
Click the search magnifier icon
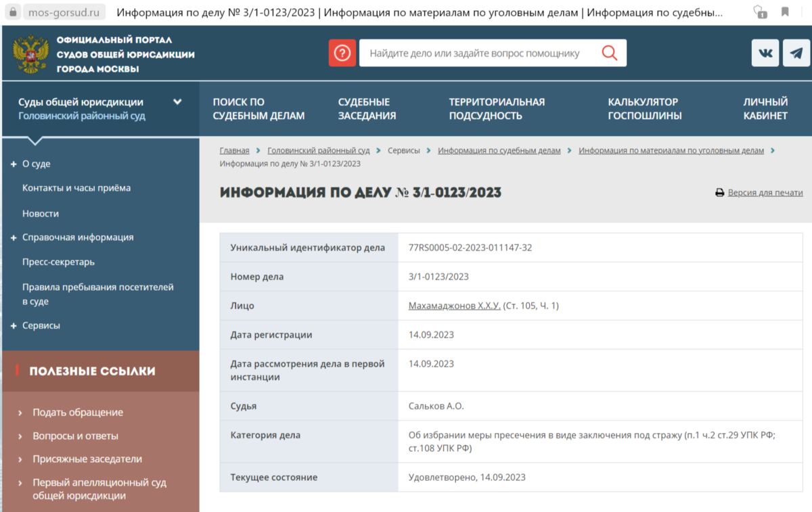(x=609, y=52)
